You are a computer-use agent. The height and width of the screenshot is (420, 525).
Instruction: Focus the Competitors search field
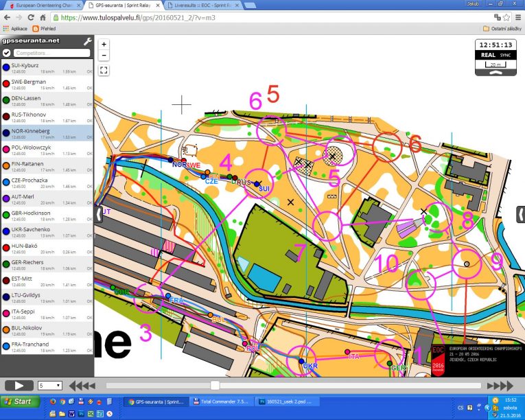(51, 53)
